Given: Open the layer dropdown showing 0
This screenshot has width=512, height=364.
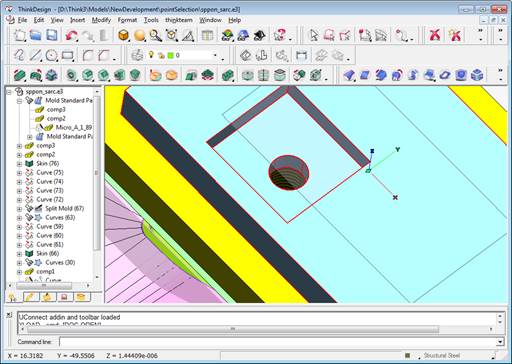Looking at the screenshot, I should pyautogui.click(x=215, y=55).
